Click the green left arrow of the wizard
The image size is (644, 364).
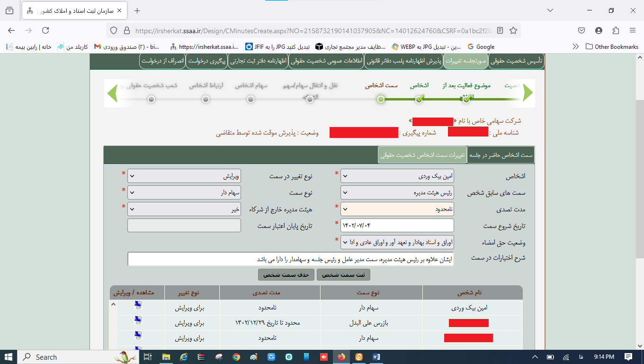(x=113, y=92)
